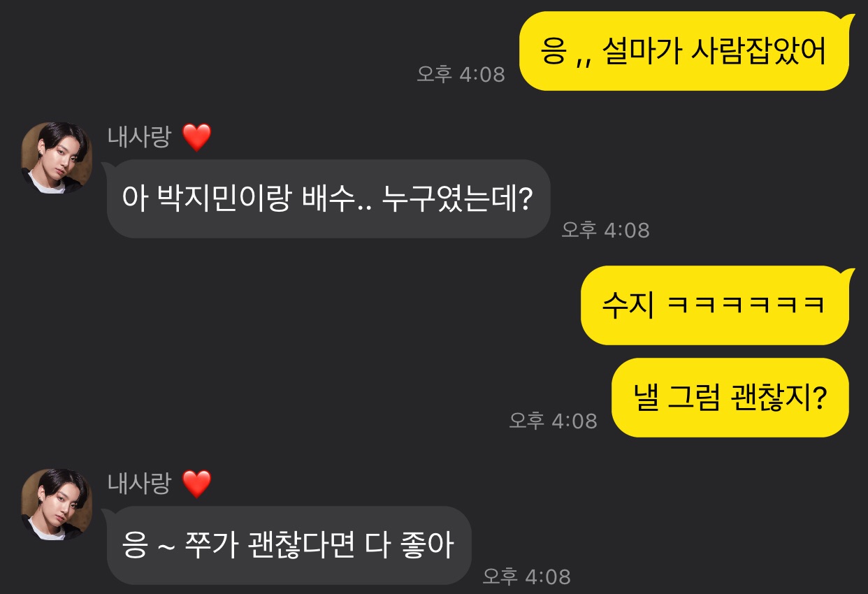
Task: Click timestamp beside 낼 그럼 괜찮지? bubble
Action: point(554,420)
